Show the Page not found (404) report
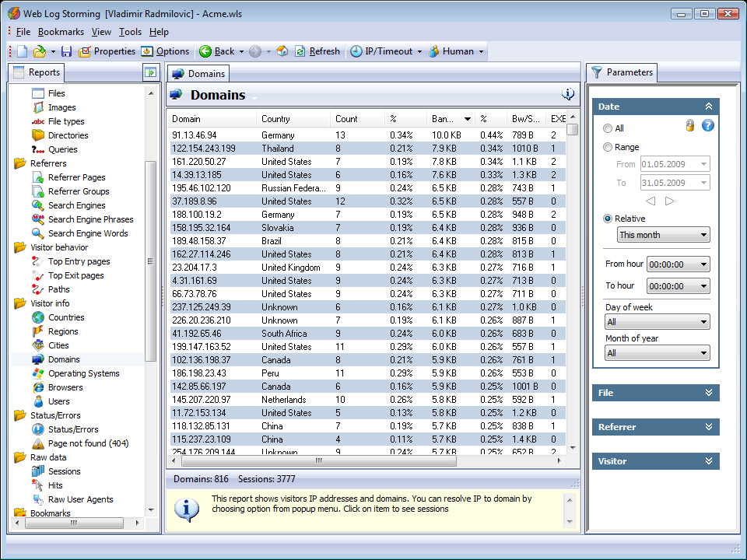The width and height of the screenshot is (747, 560). point(80,444)
